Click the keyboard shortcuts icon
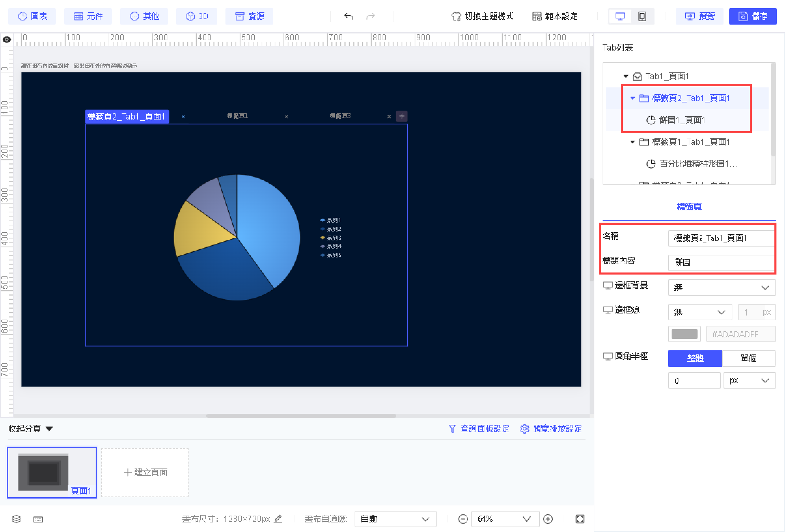785x532 pixels. pyautogui.click(x=38, y=519)
